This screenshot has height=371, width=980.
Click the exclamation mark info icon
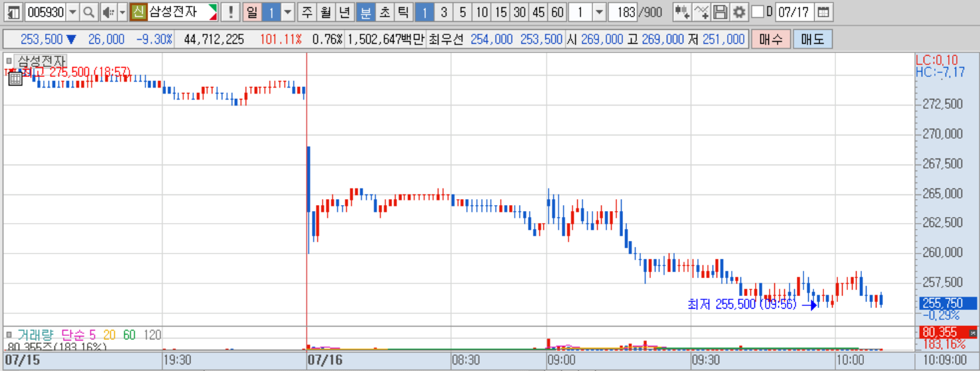tap(230, 12)
